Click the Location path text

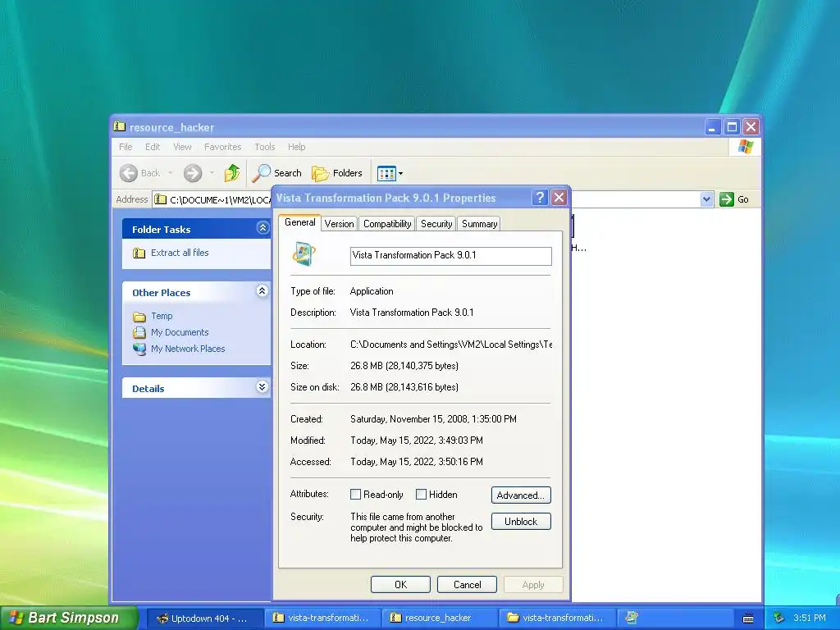pyautogui.click(x=451, y=345)
